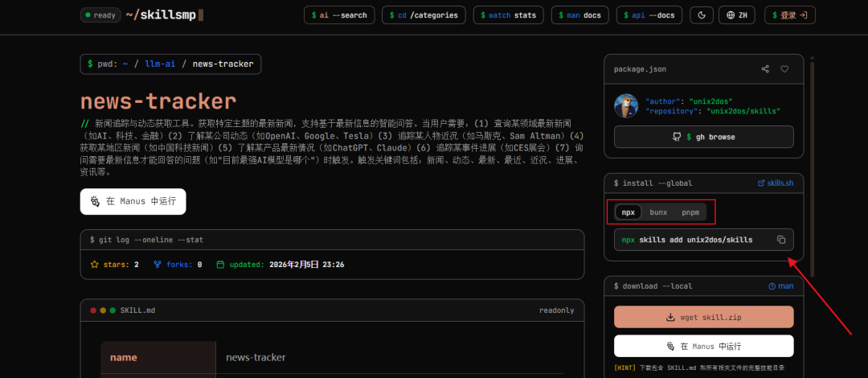Click the readonly label
Image resolution: width=868 pixels, height=378 pixels.
coord(556,310)
